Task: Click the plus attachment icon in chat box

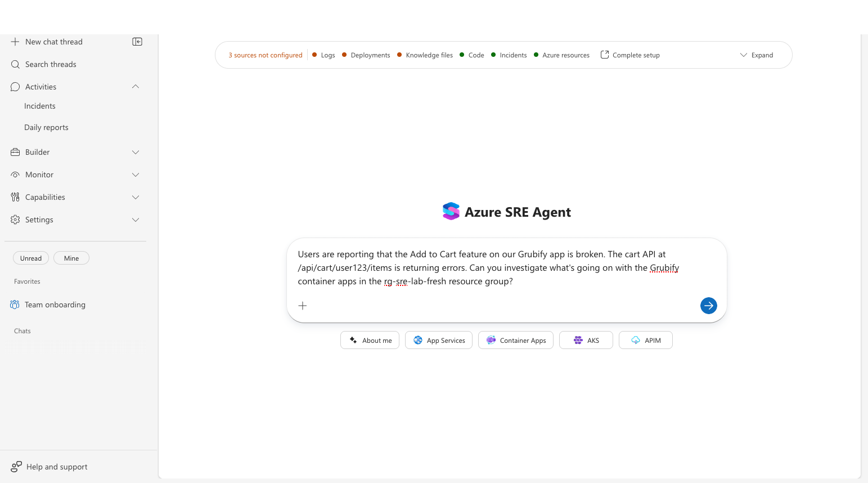Action: [303, 306]
